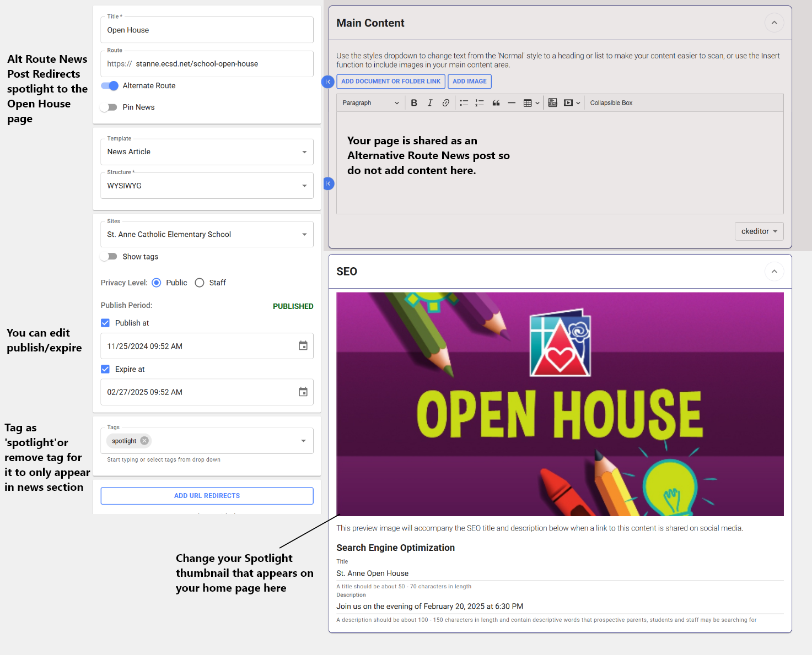Open the Publish at calendar picker
The width and height of the screenshot is (812, 655).
pyautogui.click(x=303, y=346)
